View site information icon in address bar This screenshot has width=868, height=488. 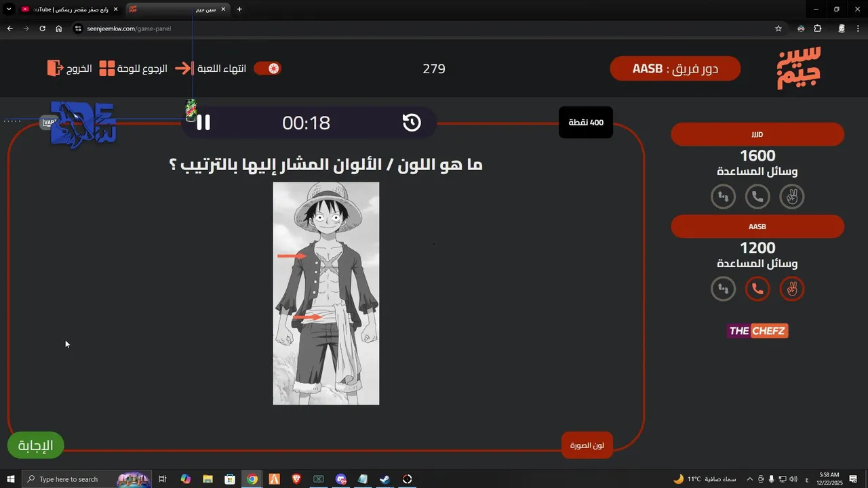[x=78, y=28]
